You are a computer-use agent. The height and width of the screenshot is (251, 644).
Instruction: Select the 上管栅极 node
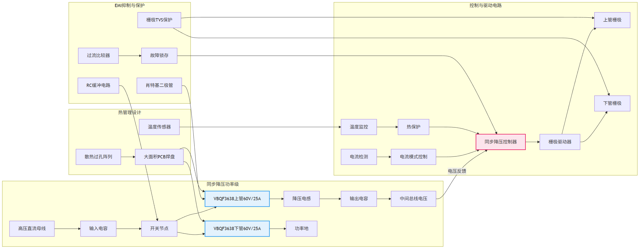612,20
